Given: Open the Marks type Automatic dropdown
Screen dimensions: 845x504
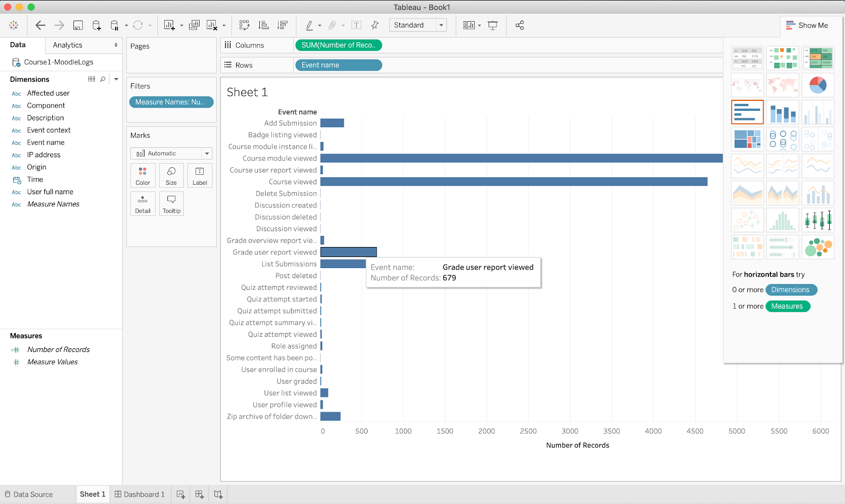Looking at the screenshot, I should tap(171, 154).
